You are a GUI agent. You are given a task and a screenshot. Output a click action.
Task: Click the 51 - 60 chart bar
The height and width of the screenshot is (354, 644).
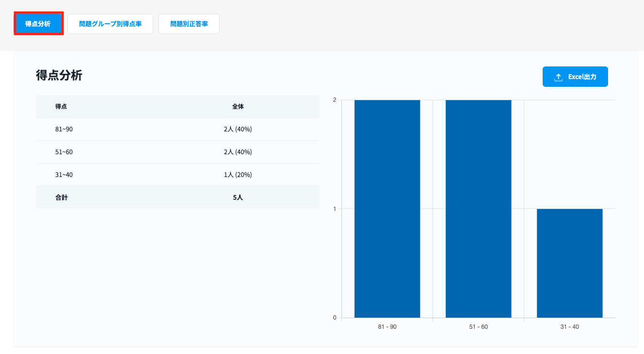click(478, 209)
